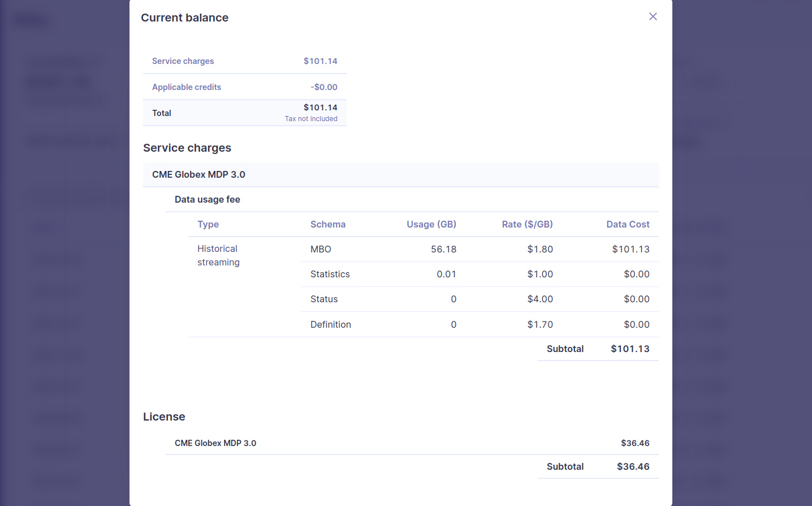Image resolution: width=812 pixels, height=506 pixels.
Task: Click the License section heading
Action: [x=164, y=417]
